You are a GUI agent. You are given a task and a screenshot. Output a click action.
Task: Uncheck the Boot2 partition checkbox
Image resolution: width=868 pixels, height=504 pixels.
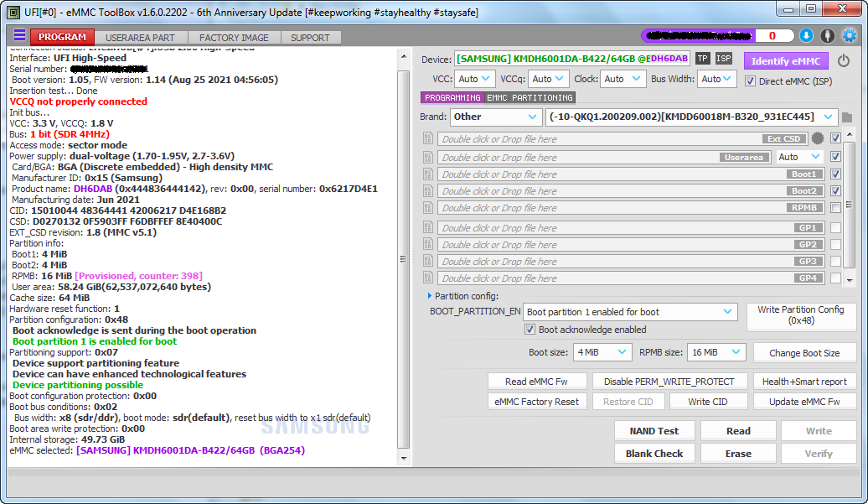tap(836, 191)
